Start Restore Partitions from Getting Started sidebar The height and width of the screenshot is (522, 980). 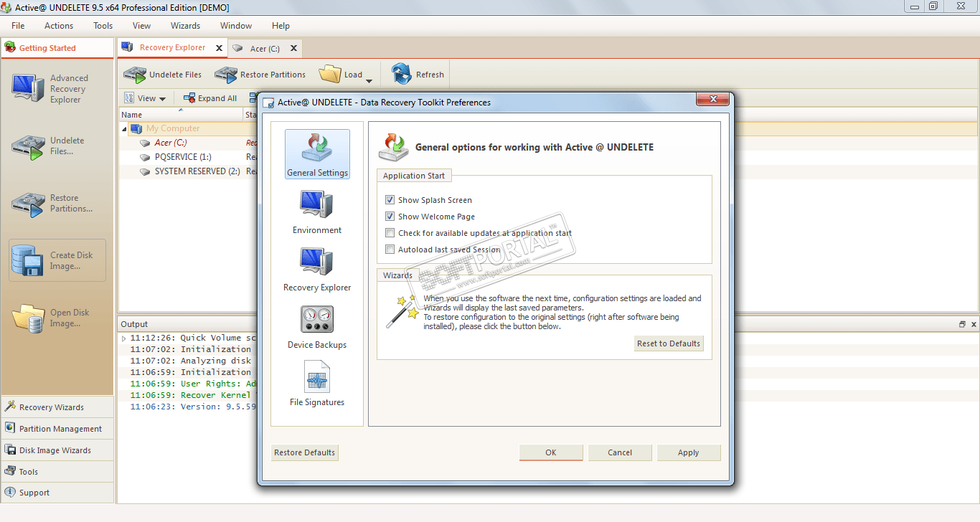[x=57, y=204]
